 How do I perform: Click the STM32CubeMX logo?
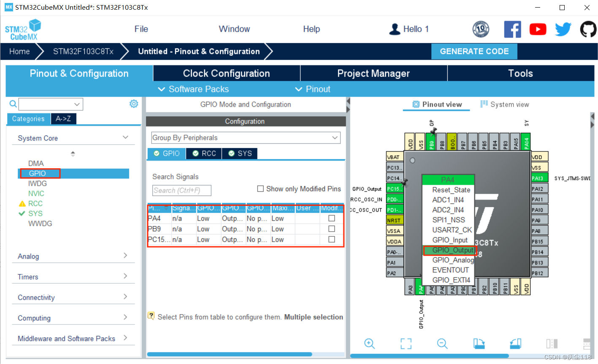coord(23,30)
